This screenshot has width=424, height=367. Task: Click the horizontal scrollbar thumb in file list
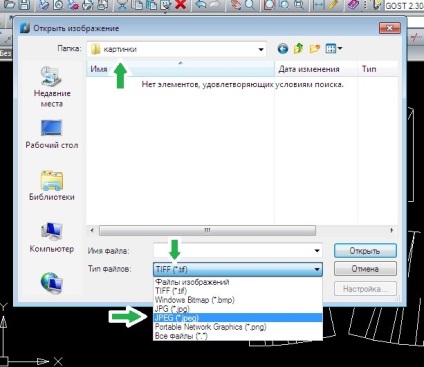207,230
